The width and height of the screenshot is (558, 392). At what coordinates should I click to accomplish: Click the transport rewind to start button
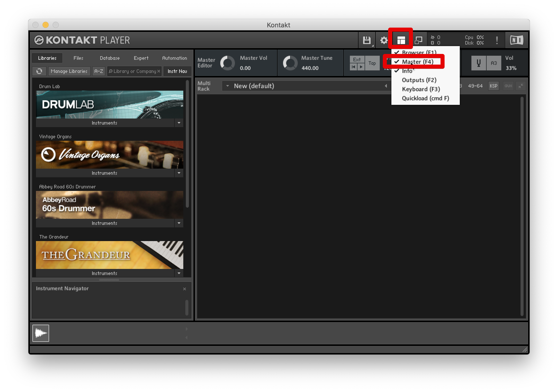[x=353, y=67]
